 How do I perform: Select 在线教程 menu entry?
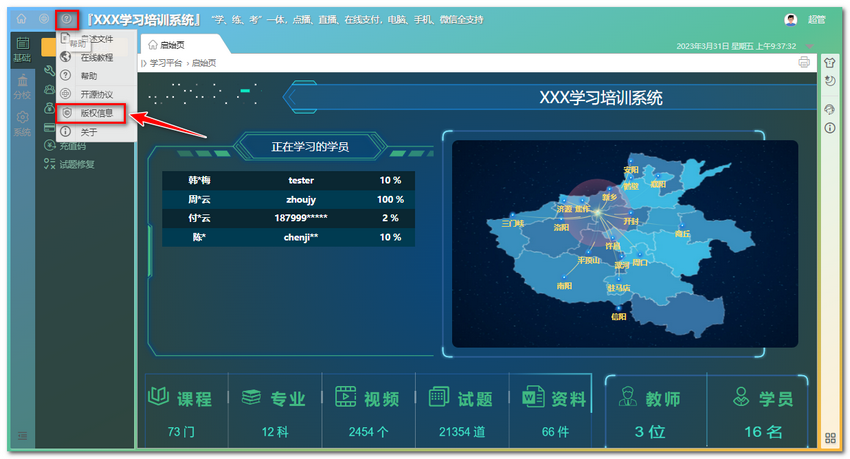click(96, 58)
